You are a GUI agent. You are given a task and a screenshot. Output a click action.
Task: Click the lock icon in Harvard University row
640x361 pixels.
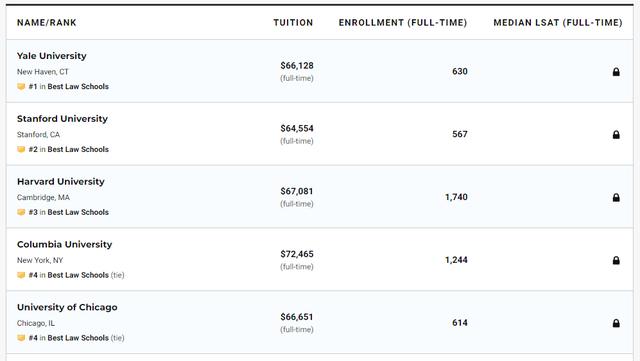(616, 198)
